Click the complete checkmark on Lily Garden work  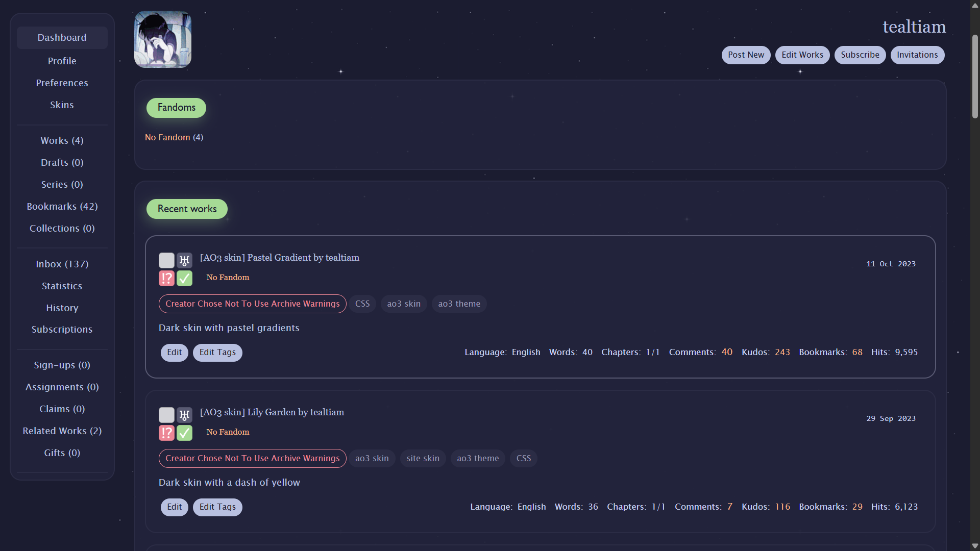184,433
